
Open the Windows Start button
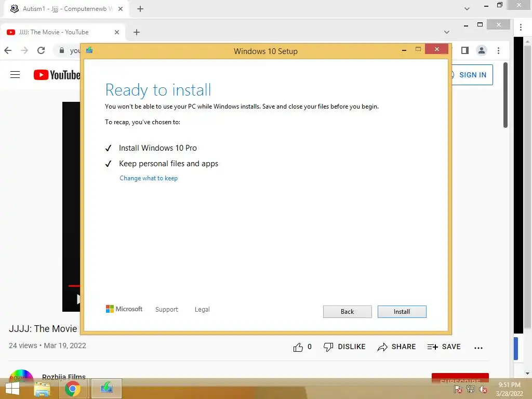click(12, 389)
